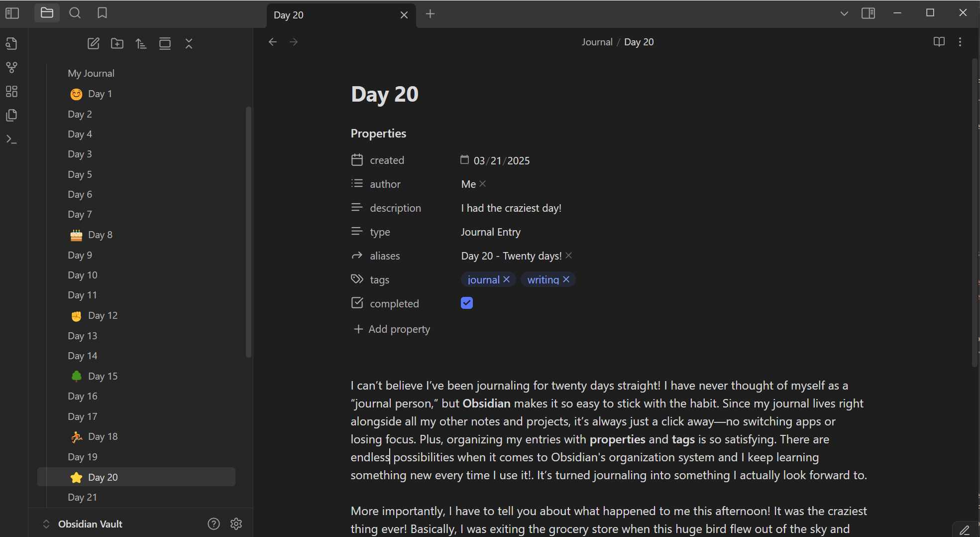The height and width of the screenshot is (537, 980).
Task: Navigate forward in note history
Action: click(x=294, y=42)
